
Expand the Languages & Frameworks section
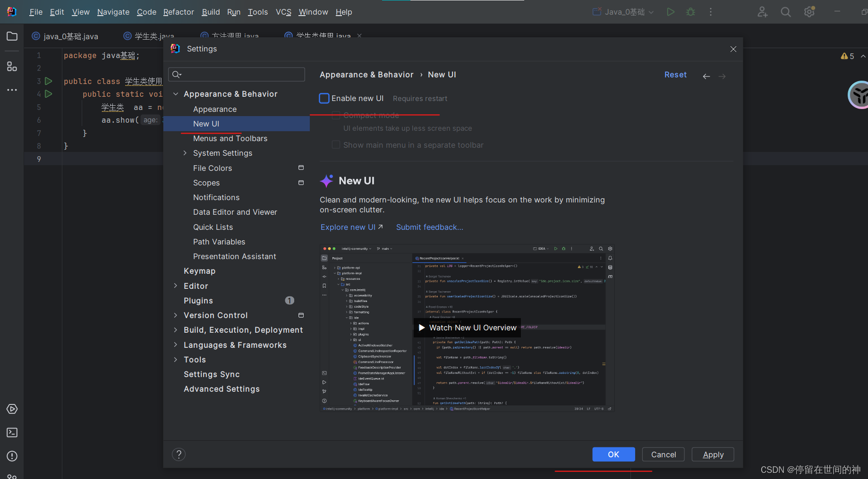(x=176, y=345)
